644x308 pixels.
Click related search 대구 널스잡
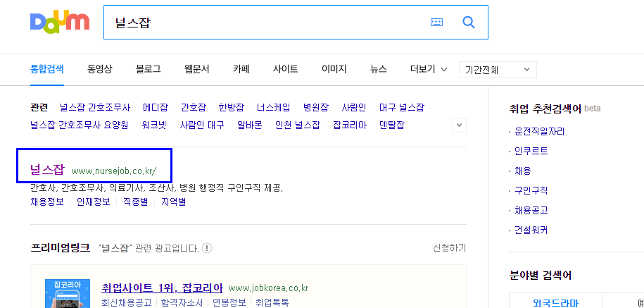click(402, 108)
